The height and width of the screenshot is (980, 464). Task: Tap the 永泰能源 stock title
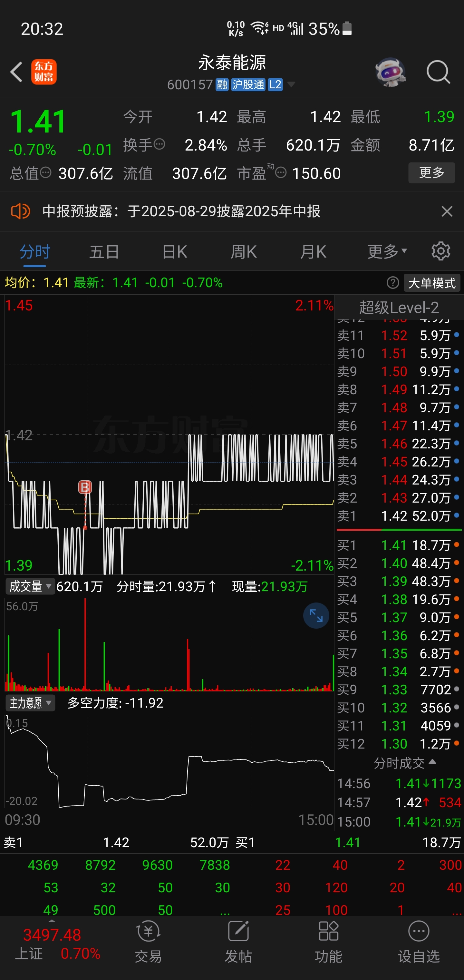pos(232,63)
